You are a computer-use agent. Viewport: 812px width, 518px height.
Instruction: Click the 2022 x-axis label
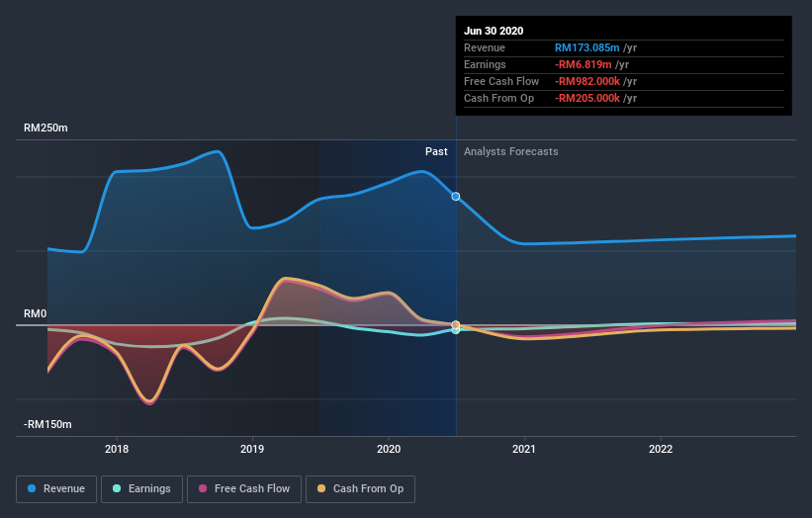[x=661, y=449]
